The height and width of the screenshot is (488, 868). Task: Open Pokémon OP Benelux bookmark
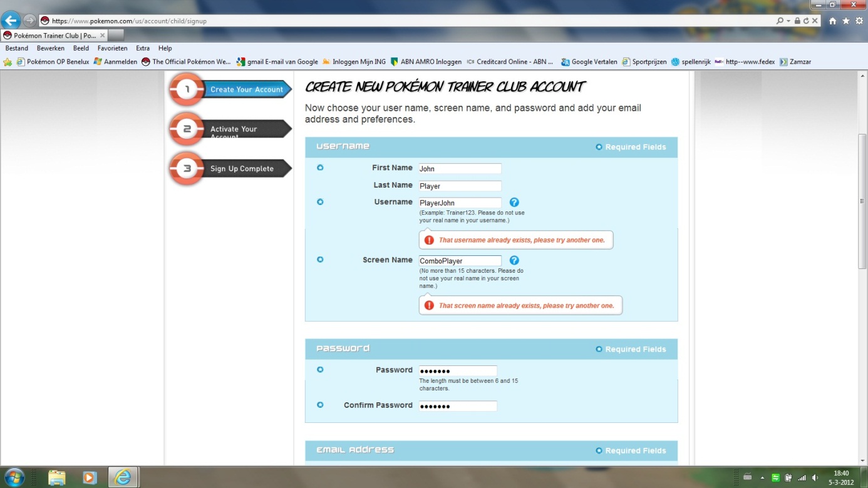(53, 62)
